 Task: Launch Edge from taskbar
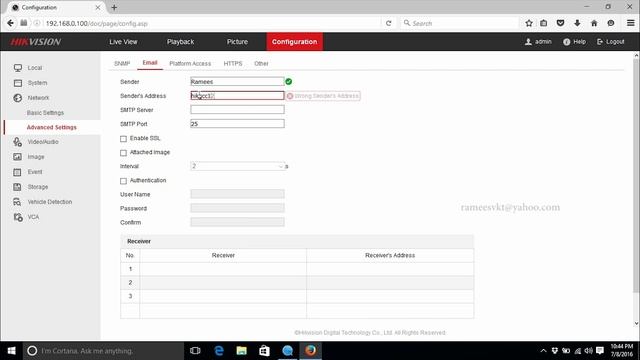pyautogui.click(x=219, y=351)
